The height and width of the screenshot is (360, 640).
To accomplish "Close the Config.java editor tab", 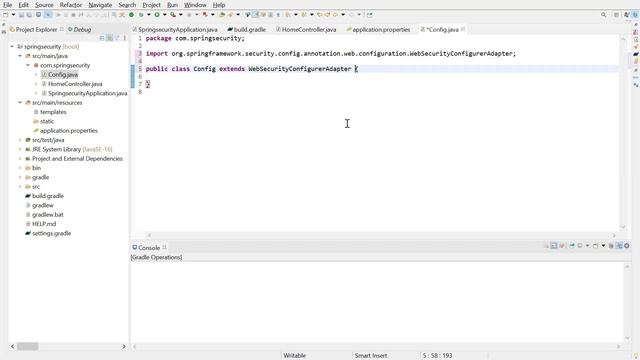I will click(463, 29).
